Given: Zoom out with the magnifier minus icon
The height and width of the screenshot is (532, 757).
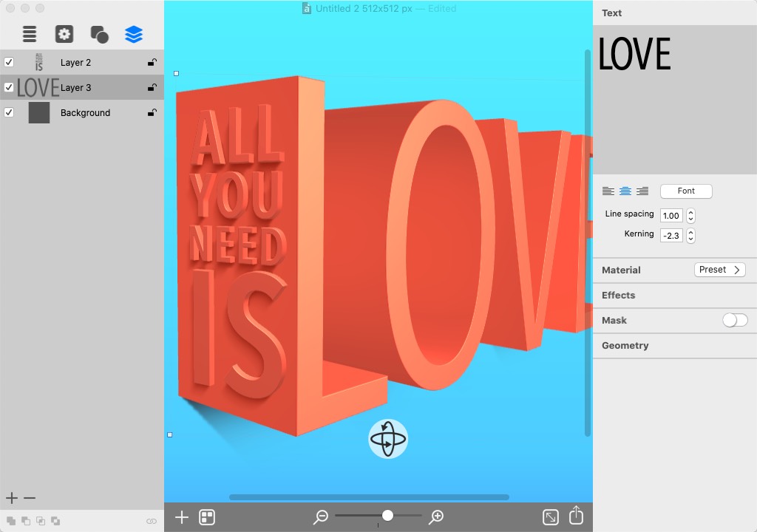Looking at the screenshot, I should (x=321, y=517).
